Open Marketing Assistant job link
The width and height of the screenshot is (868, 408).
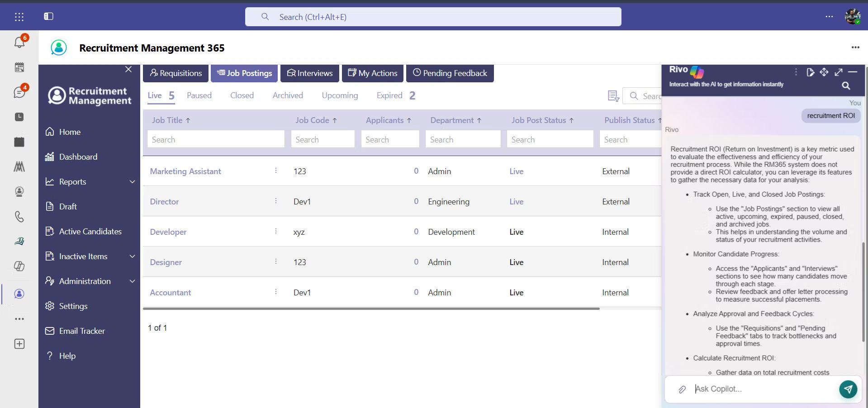(185, 171)
